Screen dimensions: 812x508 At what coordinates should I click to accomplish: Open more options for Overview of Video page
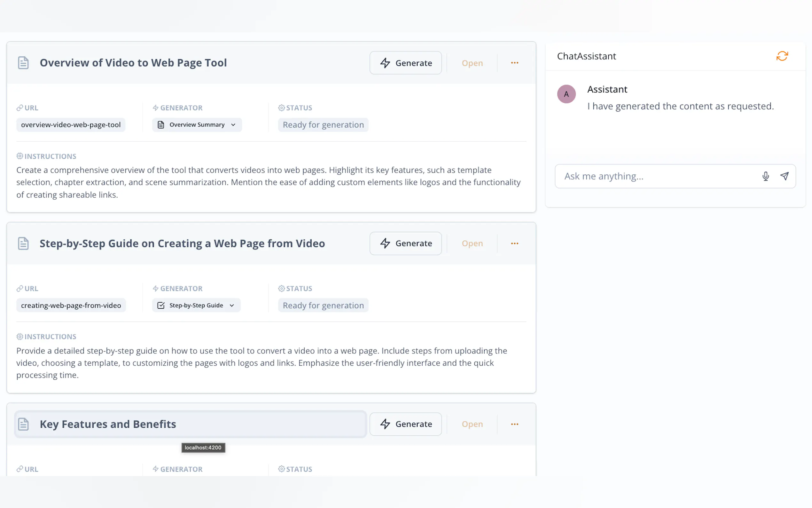[x=514, y=63]
